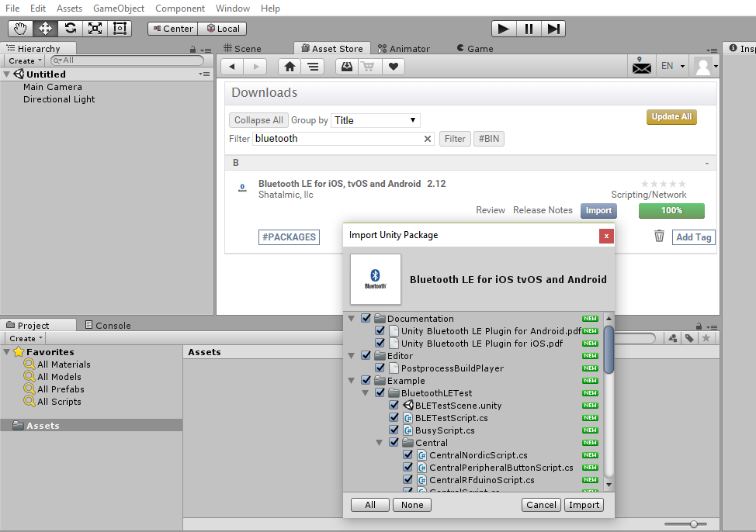This screenshot has width=756, height=532.
Task: Uncheck CentralNordicScript.cs checkbox
Action: tap(408, 454)
